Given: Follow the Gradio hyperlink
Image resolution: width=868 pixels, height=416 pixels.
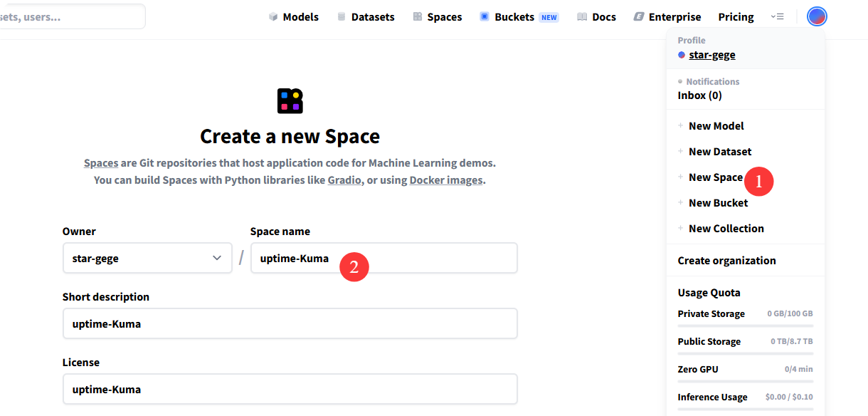Looking at the screenshot, I should [x=344, y=180].
